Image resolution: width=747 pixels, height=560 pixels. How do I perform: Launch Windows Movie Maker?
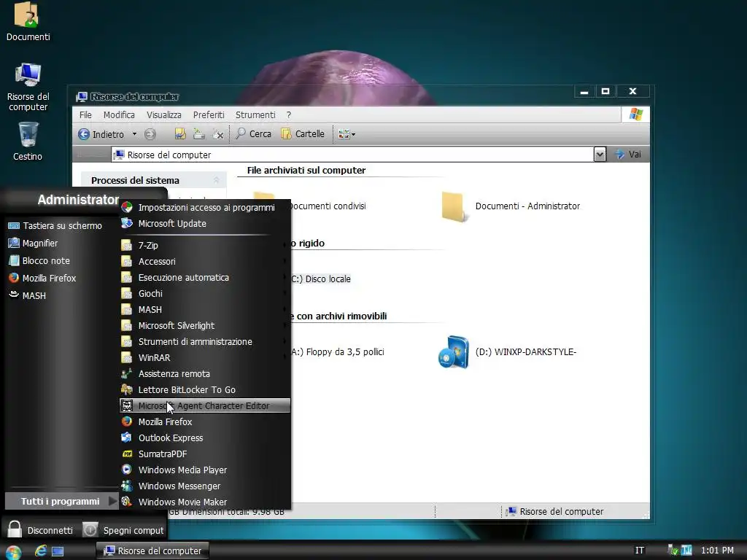204,502
